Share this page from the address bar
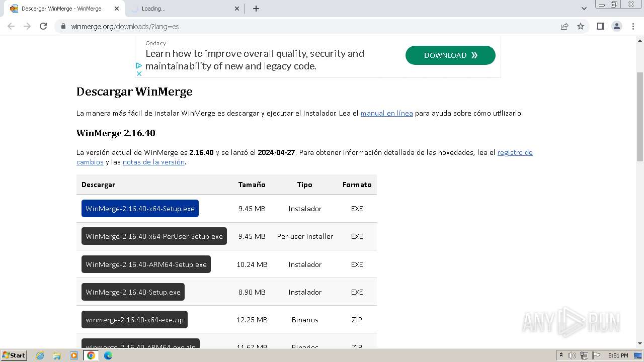Screen dimensions: 644x362 (565, 26)
